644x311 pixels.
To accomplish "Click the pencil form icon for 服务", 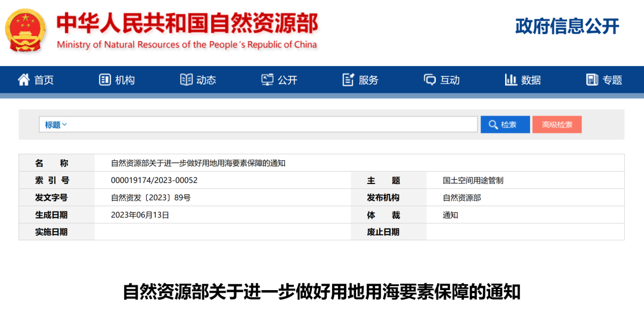I will coord(348,80).
